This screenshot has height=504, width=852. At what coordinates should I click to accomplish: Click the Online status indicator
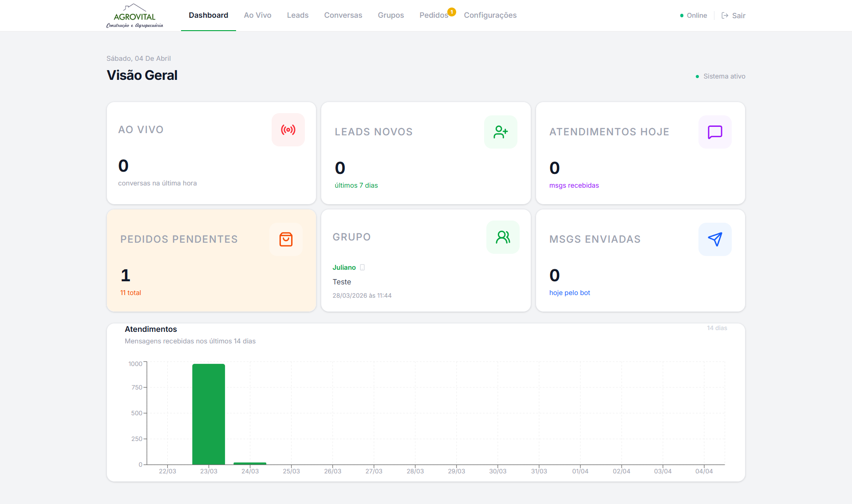point(694,16)
